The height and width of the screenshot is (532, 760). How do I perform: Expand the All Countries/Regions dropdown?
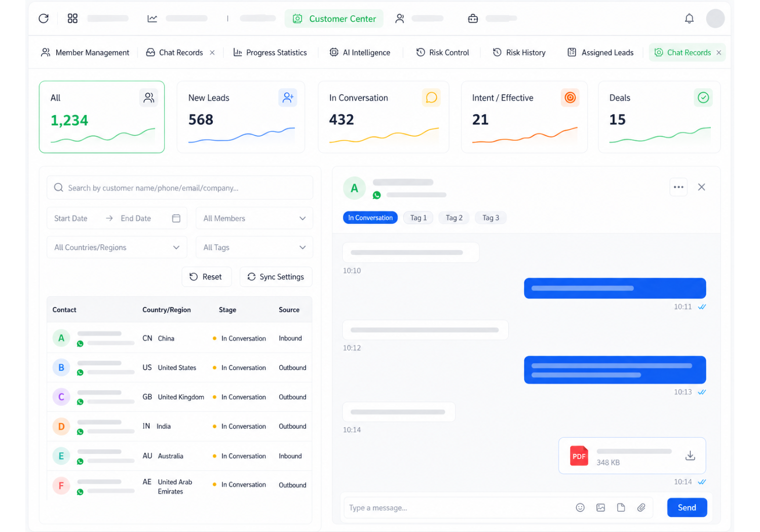tap(117, 247)
